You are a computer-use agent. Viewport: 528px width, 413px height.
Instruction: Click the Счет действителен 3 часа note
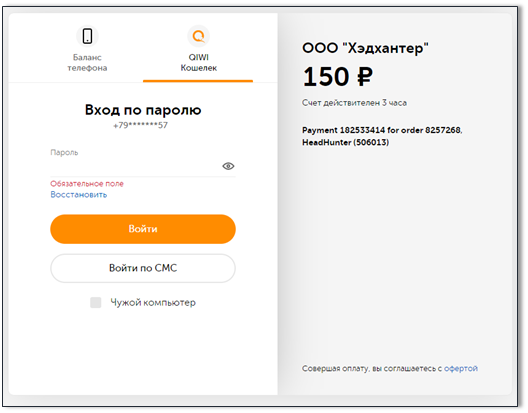[x=354, y=103]
